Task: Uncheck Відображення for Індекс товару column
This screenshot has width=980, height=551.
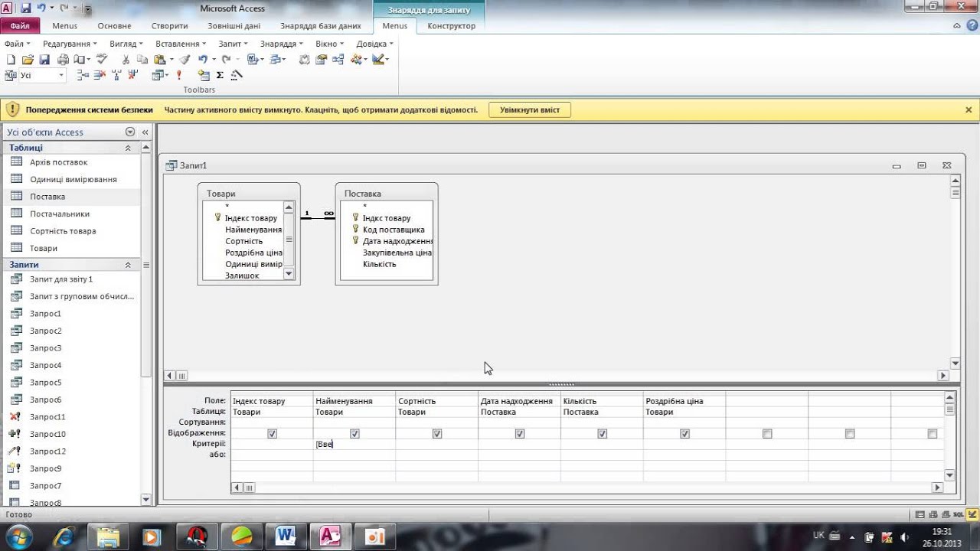Action: (x=272, y=434)
